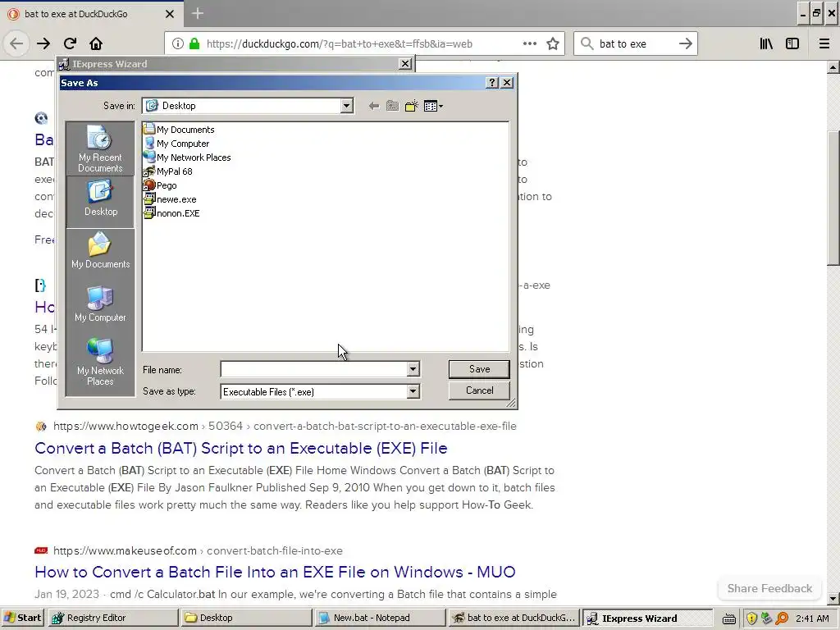Click the keyboard icon in system tray
Image resolution: width=840 pixels, height=630 pixels.
point(729,619)
